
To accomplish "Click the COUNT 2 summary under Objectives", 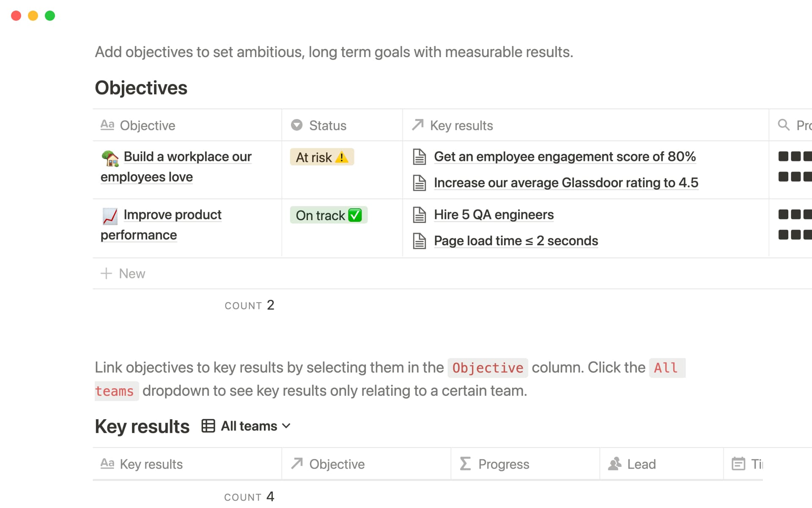I will [x=250, y=305].
